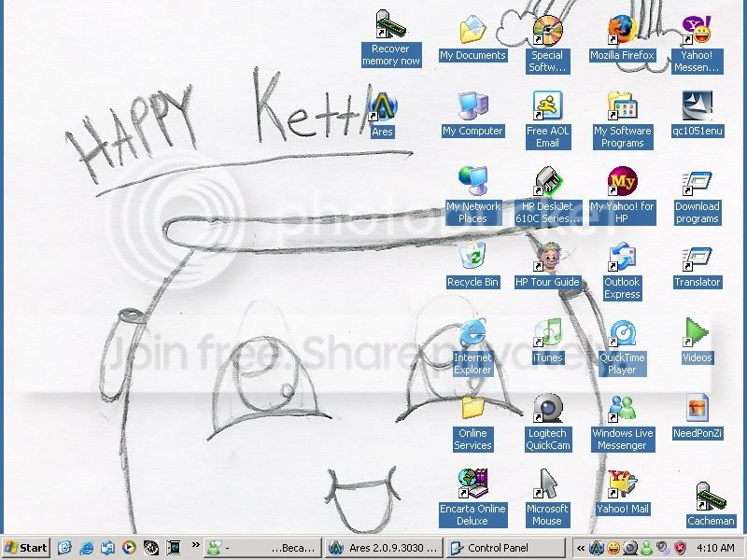The image size is (747, 560).
Task: Open the iTunes desktop shortcut
Action: point(547,333)
